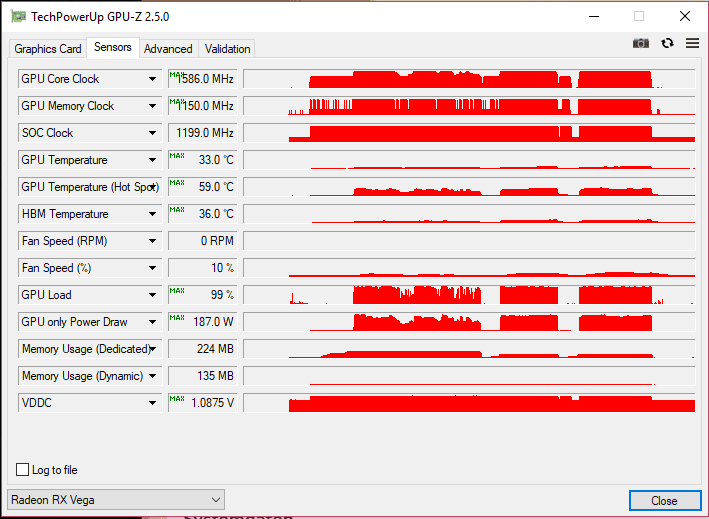Click the 135 MB dynamic memory value

203,376
